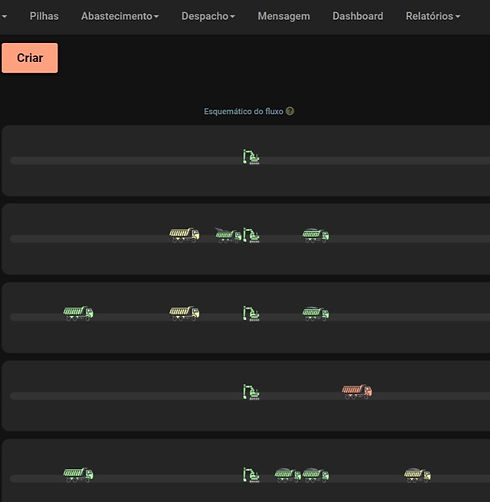
Task: Click the dumping green truck beside the second row's excavator
Action: pos(228,235)
